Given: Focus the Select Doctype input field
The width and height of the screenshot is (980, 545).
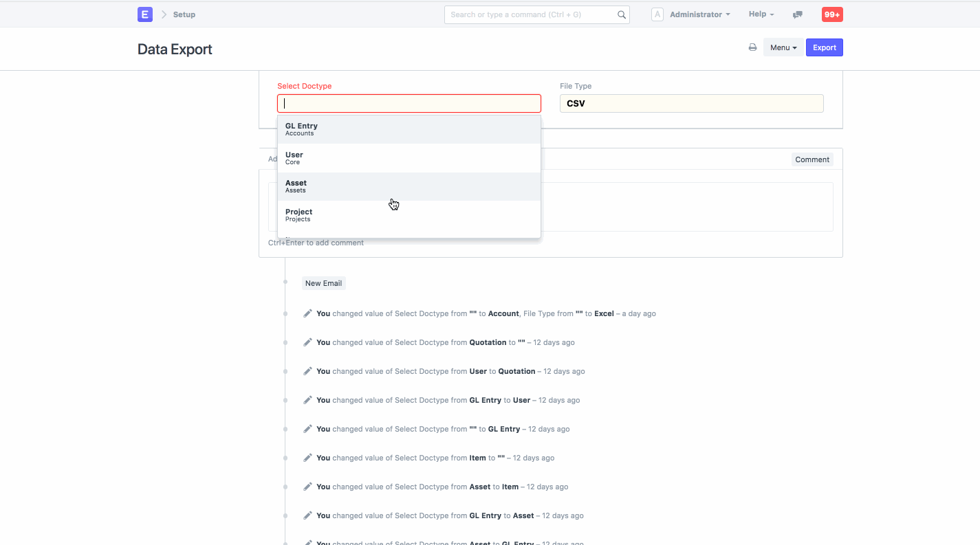Looking at the screenshot, I should (409, 104).
